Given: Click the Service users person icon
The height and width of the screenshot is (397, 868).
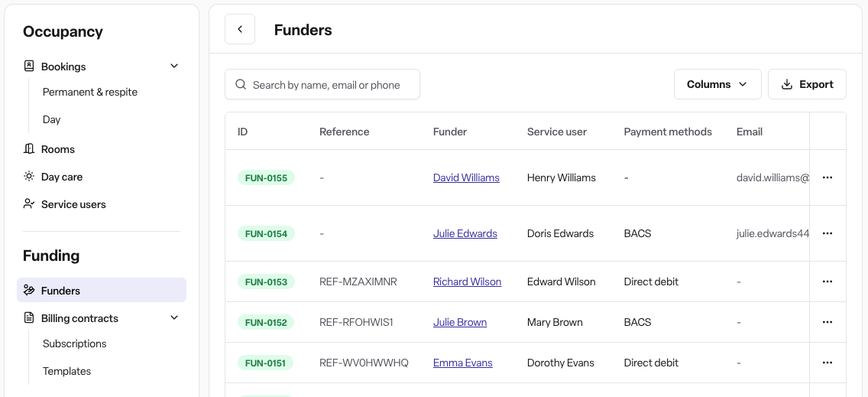Looking at the screenshot, I should [x=29, y=204].
